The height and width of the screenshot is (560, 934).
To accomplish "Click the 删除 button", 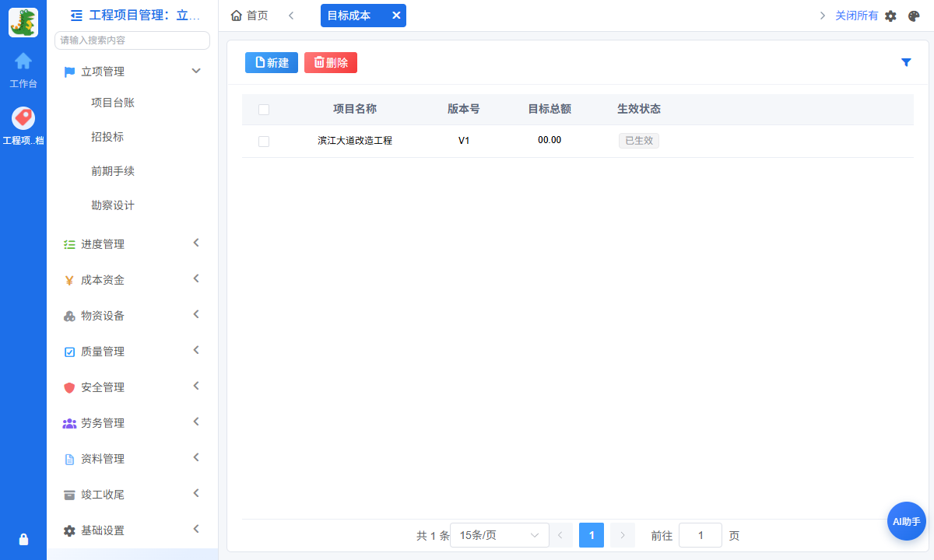I will click(331, 63).
